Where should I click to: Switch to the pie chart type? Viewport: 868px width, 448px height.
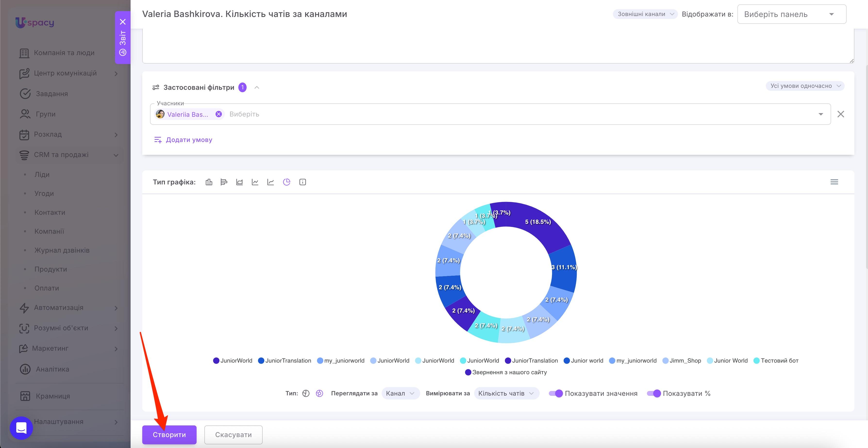(x=286, y=182)
